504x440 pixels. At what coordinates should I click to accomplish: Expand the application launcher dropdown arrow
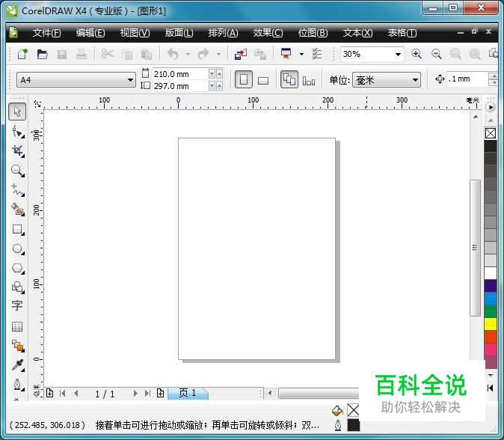tap(301, 55)
